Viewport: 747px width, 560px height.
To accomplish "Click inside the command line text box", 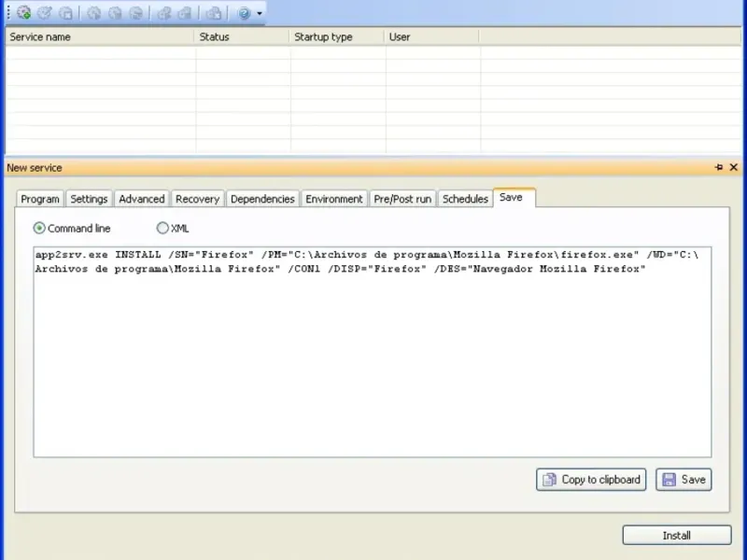I will 373,352.
